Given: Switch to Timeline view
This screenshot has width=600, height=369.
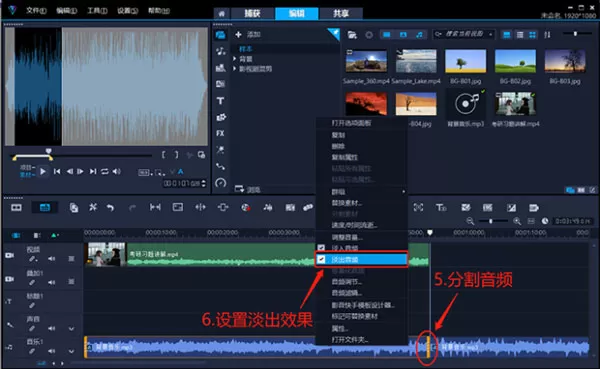Looking at the screenshot, I should 45,207.
